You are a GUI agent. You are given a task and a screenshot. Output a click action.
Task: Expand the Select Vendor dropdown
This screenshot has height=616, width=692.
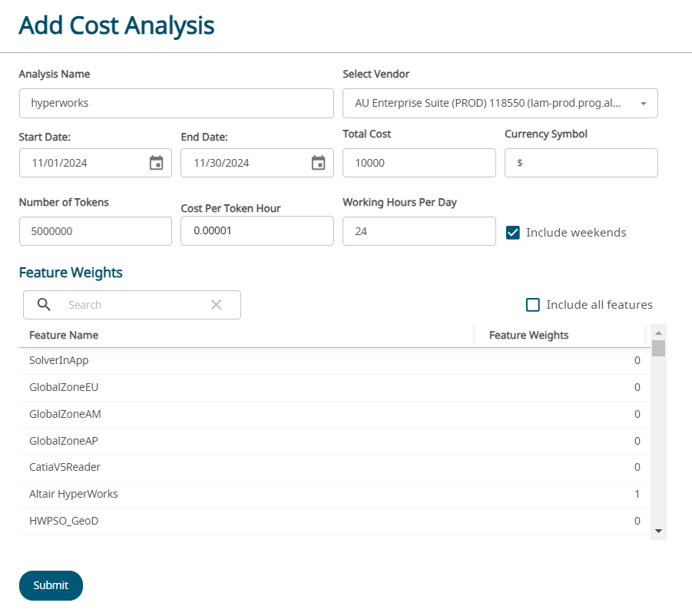[x=643, y=103]
